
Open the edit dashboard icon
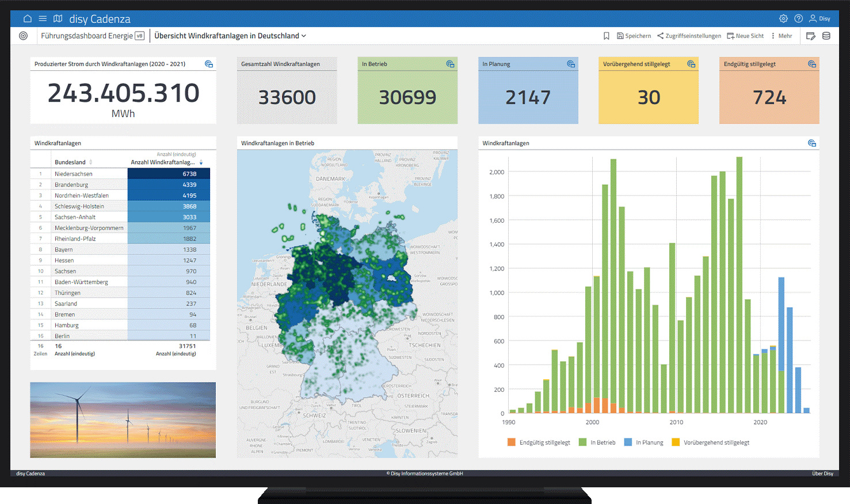pos(811,36)
